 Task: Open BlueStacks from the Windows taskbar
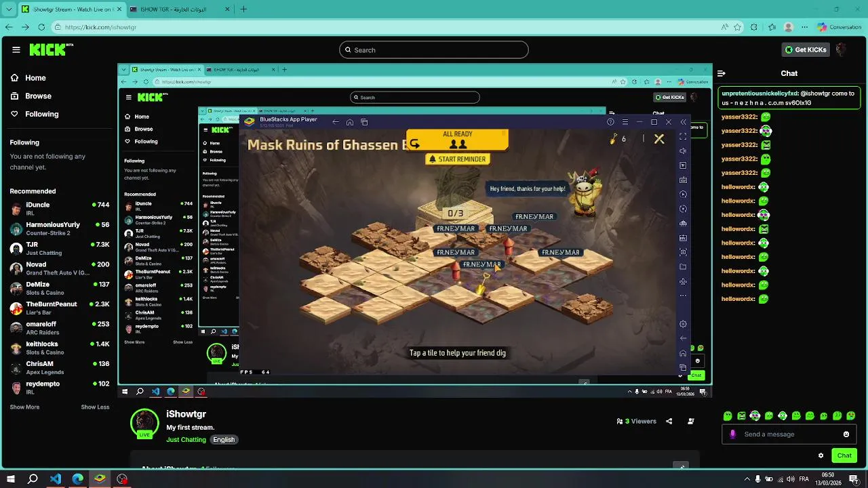(x=100, y=479)
